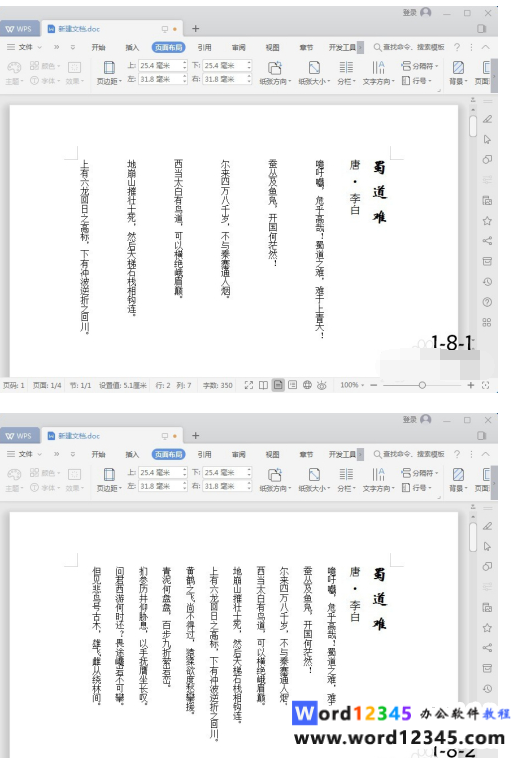Open 引用 tab in top window
This screenshot has height=758, width=515.
point(205,47)
